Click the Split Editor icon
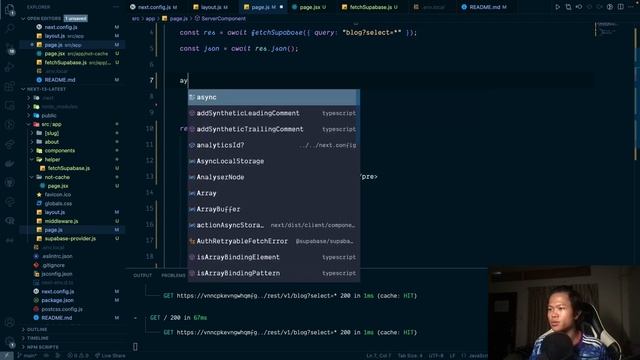Viewport: 640px width, 360px height. point(620,7)
